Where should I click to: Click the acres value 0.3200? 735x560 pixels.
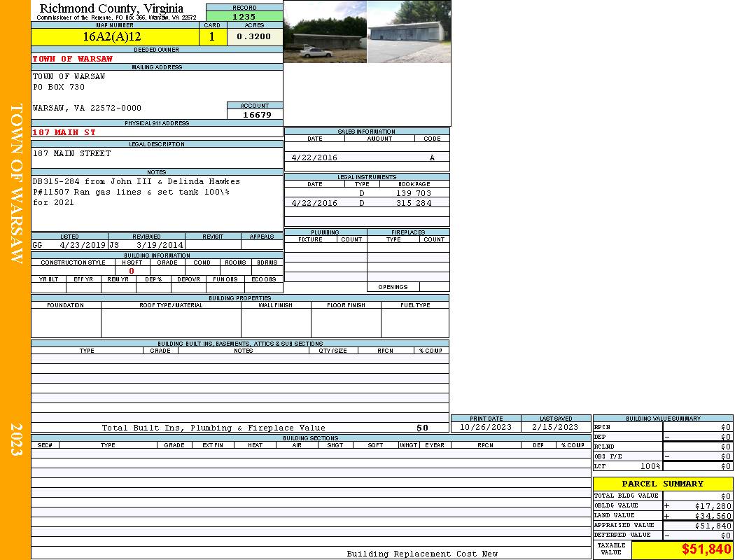tap(253, 36)
